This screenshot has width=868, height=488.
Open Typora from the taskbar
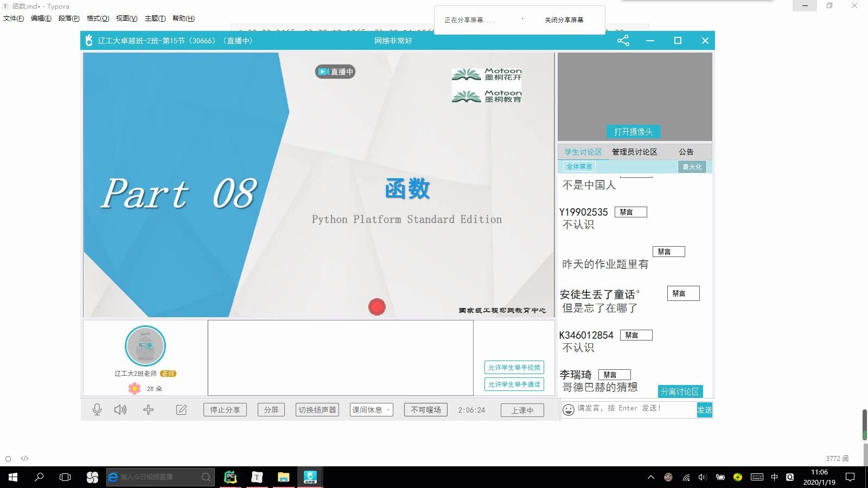coord(257,477)
